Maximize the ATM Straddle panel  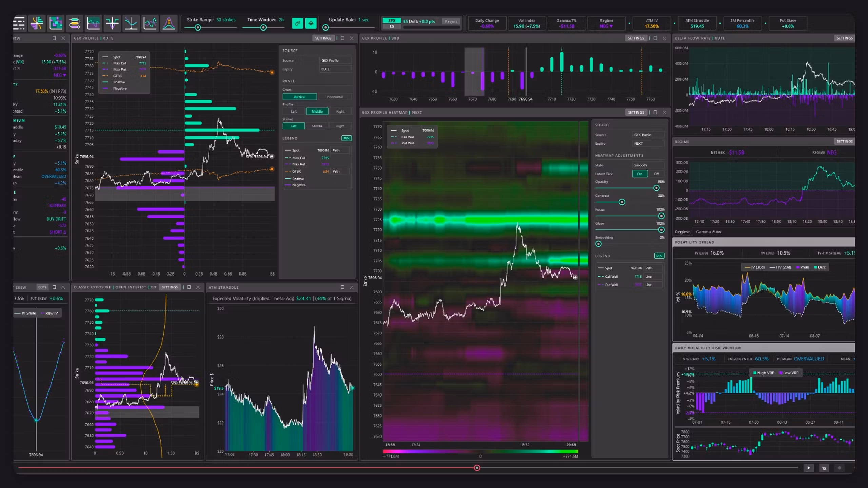pos(342,287)
